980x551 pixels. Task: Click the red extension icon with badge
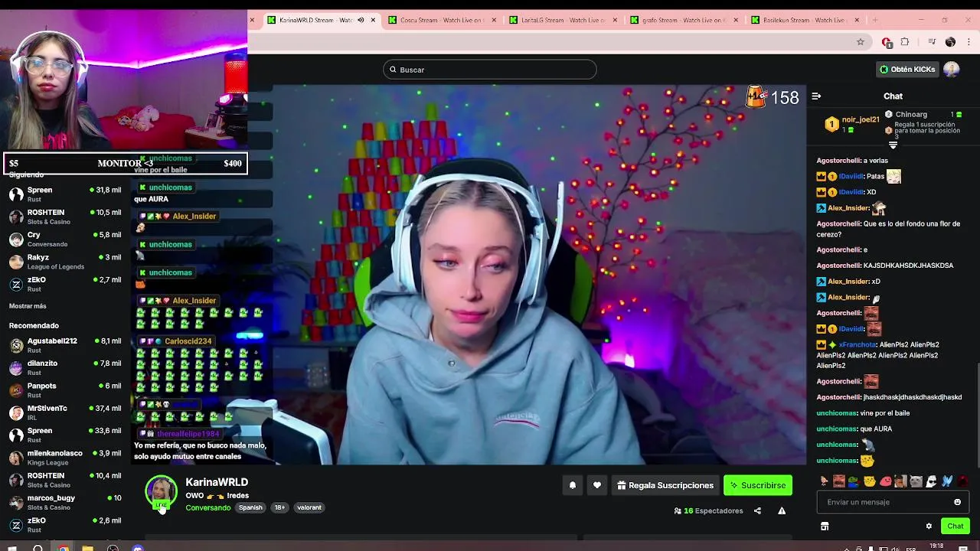[887, 42]
